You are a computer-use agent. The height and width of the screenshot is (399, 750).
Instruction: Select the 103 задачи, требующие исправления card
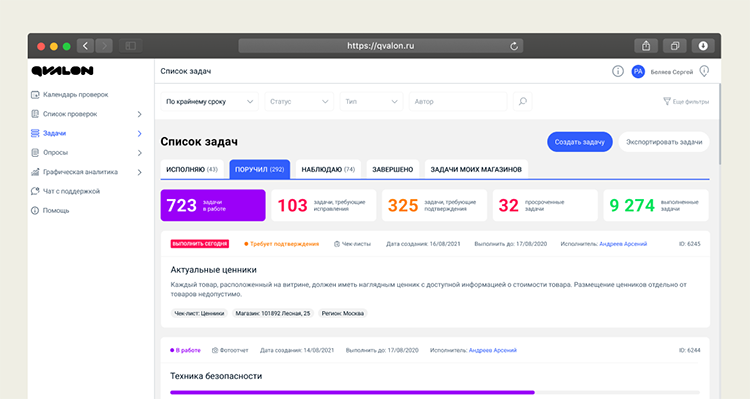pos(324,205)
